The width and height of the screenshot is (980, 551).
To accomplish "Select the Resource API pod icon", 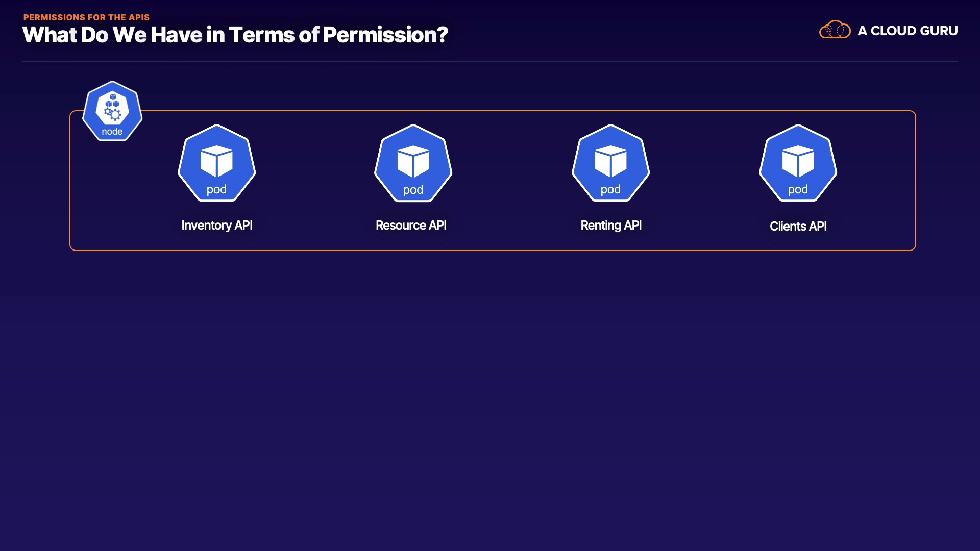I will click(413, 163).
